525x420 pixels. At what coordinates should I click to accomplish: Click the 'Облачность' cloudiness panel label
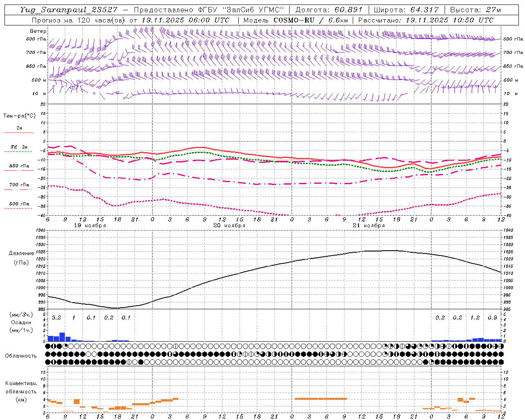click(x=21, y=356)
